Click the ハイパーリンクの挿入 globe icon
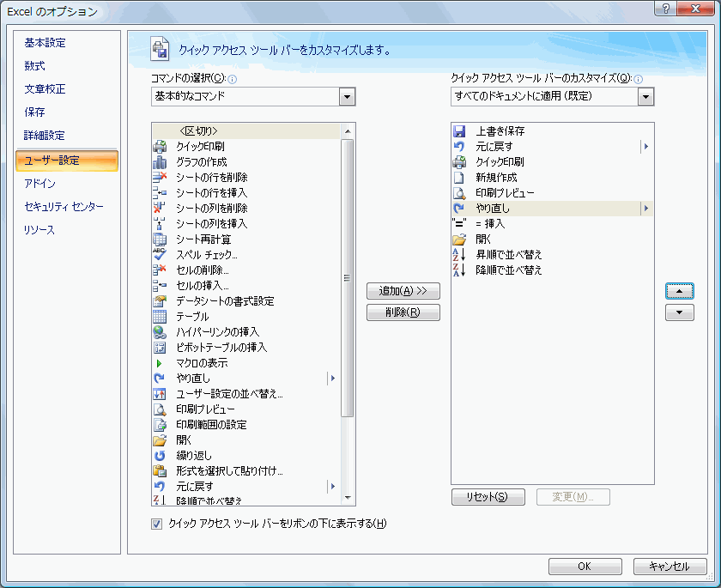 160,332
